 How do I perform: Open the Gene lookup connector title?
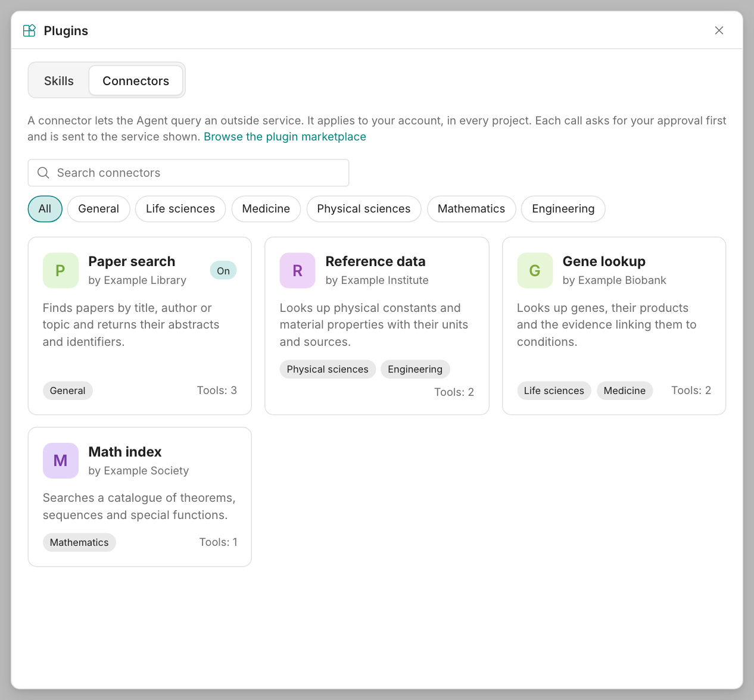604,261
